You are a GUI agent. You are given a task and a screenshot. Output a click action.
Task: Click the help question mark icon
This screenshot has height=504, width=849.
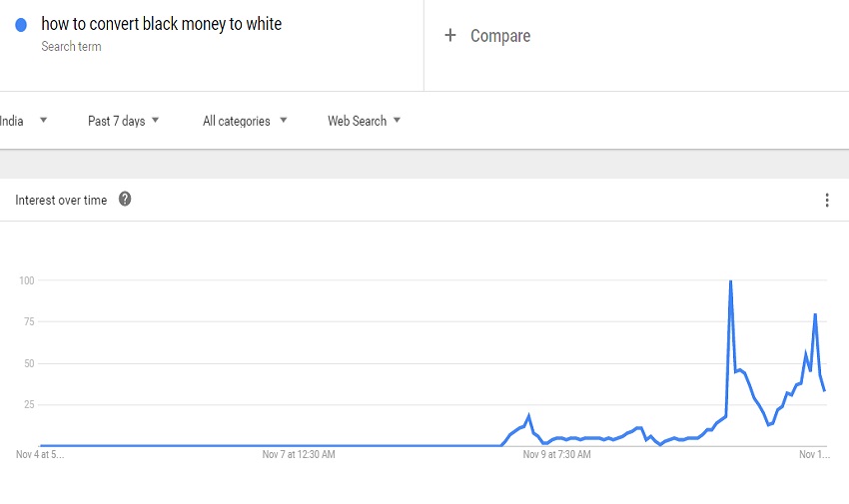point(125,200)
